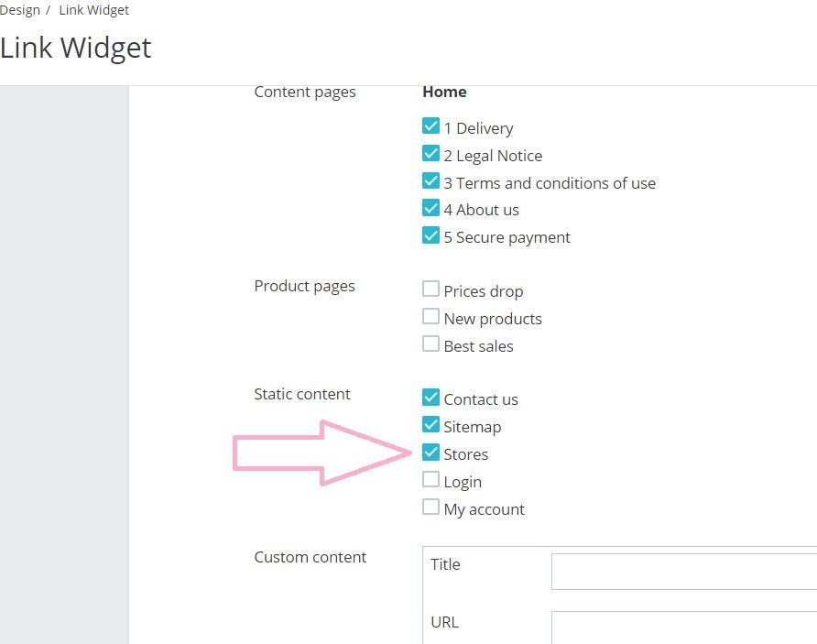The height and width of the screenshot is (644, 817).
Task: Click the custom content Title field
Action: pyautogui.click(x=683, y=572)
